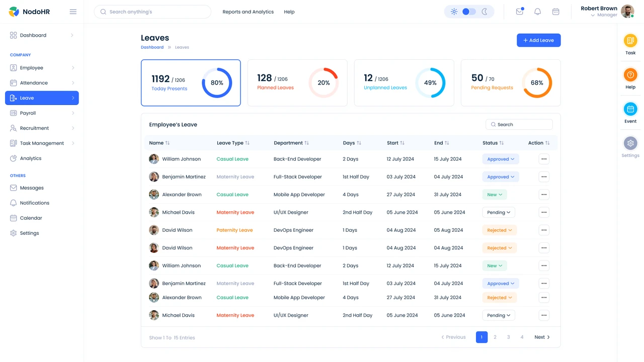
Task: Select the current page 1 button
Action: 481,337
